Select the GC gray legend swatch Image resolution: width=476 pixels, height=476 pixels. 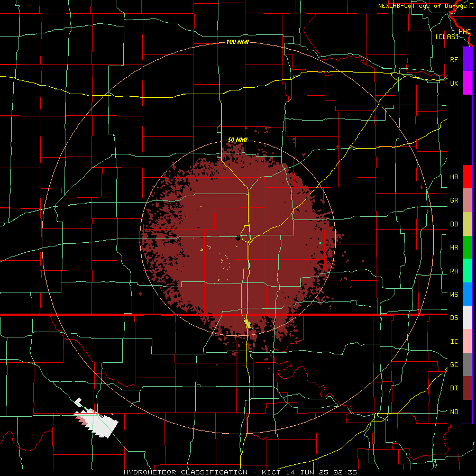(x=467, y=364)
